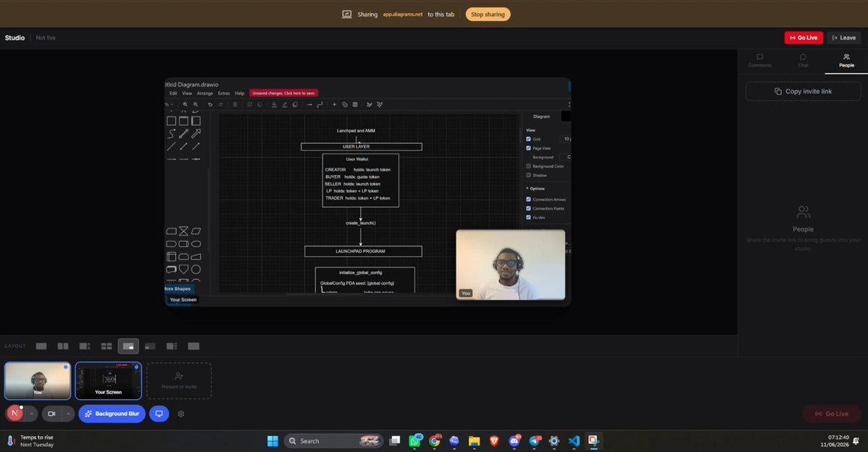Stop sharing the diagrams.net tab

(488, 14)
